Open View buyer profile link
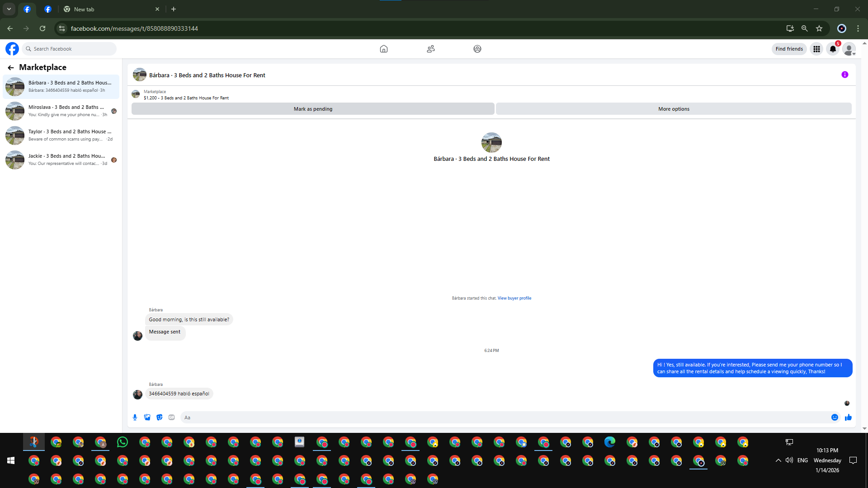The image size is (868, 488). click(x=514, y=298)
